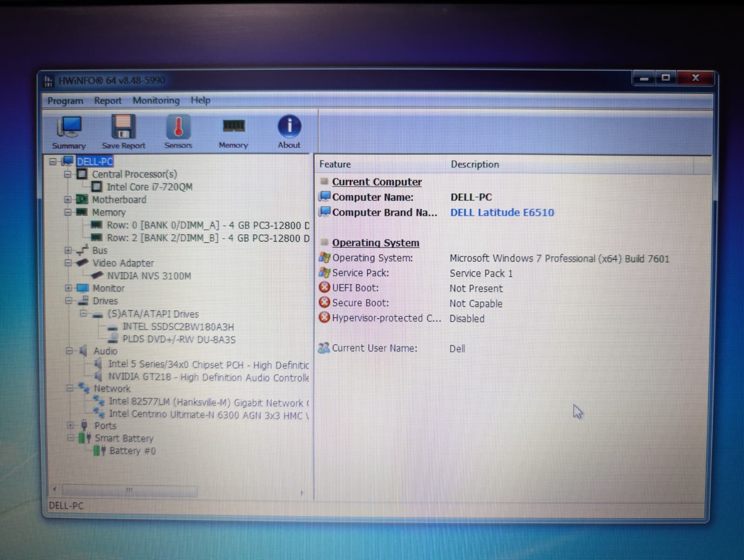Click the Battery #0 icon
Image resolution: width=744 pixels, height=560 pixels.
click(x=100, y=450)
